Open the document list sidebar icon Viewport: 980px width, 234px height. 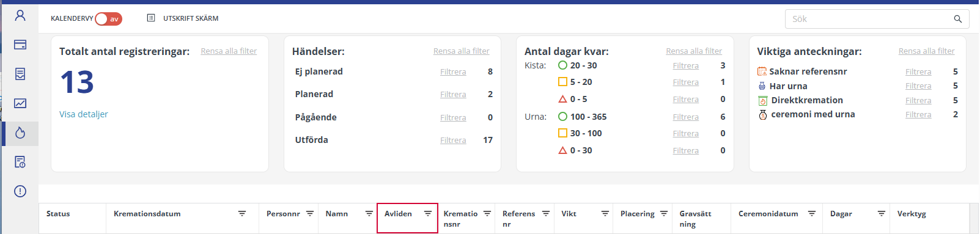[x=20, y=74]
